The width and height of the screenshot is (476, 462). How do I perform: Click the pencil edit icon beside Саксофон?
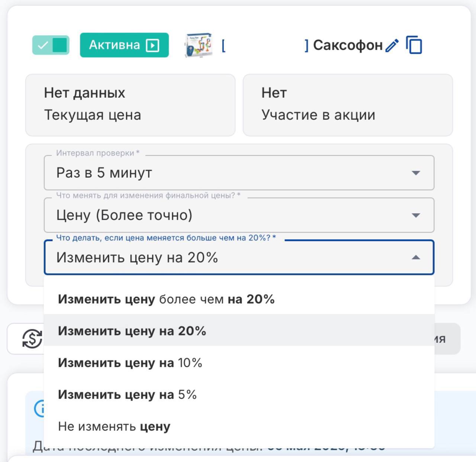392,45
